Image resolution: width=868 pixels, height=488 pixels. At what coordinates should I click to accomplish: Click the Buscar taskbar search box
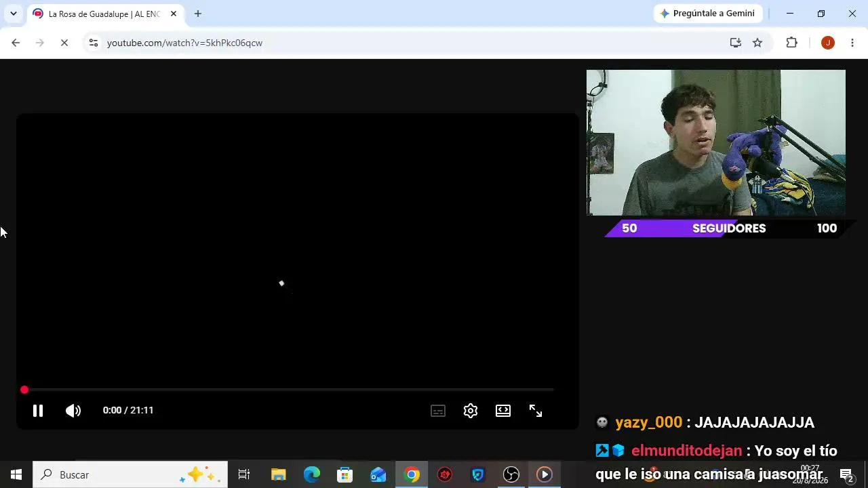130,474
